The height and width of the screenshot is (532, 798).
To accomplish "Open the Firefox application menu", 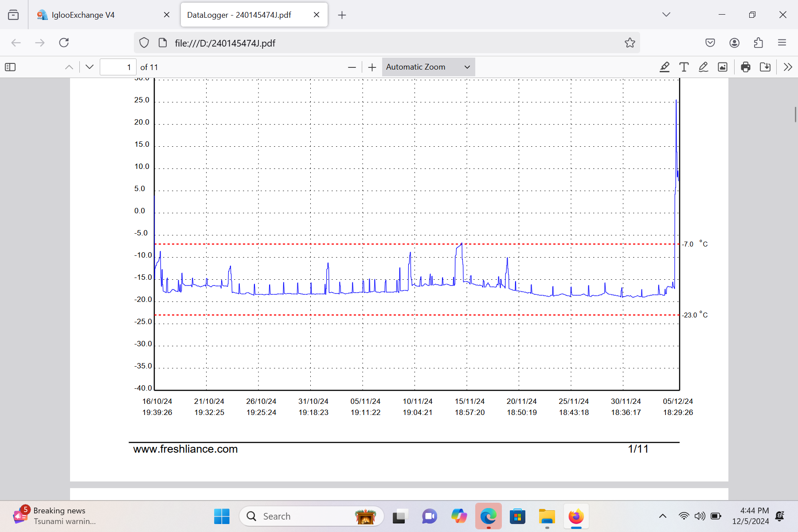I will tap(782, 43).
